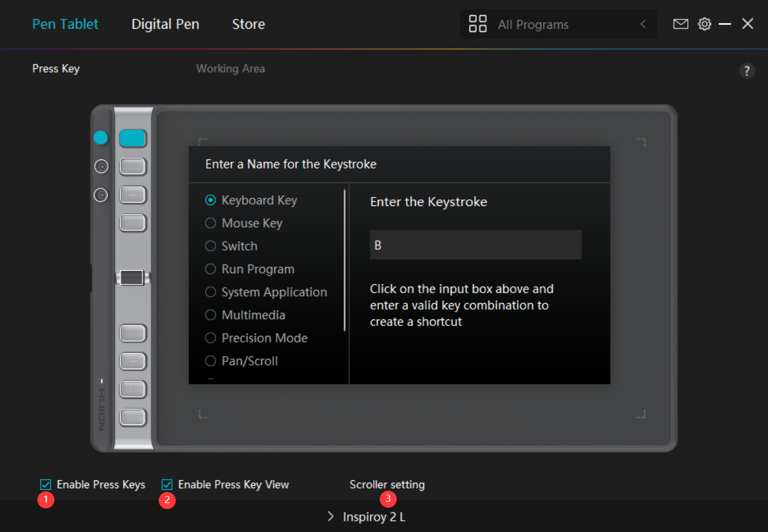The width and height of the screenshot is (768, 532).
Task: Expand the All Programs dropdown arrow
Action: pos(643,24)
